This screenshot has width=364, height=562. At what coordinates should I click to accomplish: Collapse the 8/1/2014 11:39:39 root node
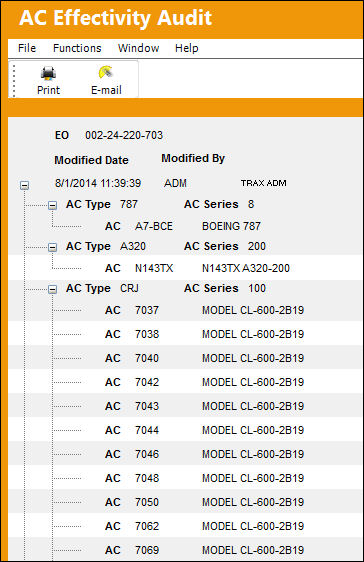[24, 185]
